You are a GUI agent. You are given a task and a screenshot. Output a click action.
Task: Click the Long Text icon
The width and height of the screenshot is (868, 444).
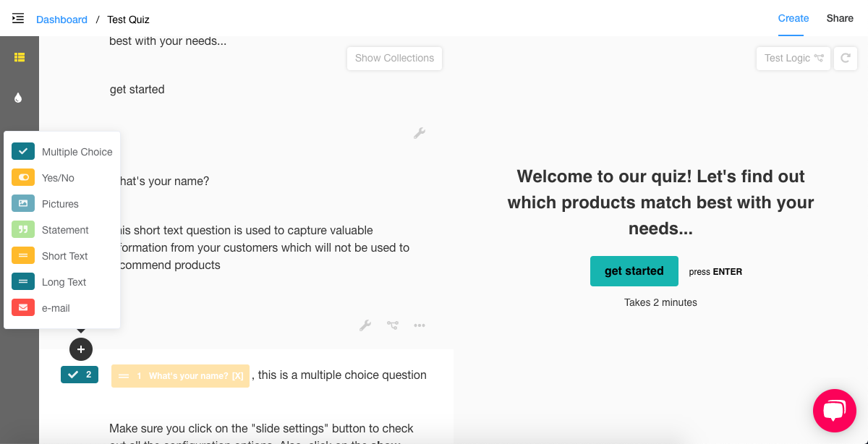(23, 281)
